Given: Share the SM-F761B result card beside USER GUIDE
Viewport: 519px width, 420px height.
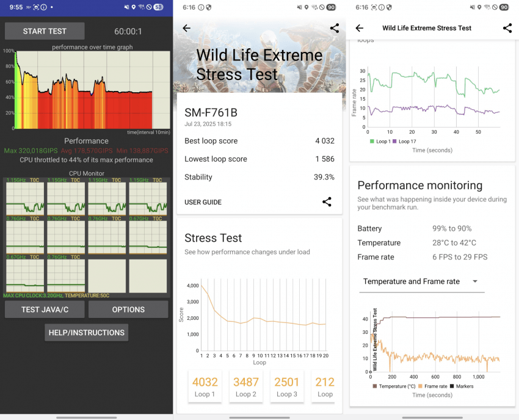Looking at the screenshot, I should tap(327, 202).
